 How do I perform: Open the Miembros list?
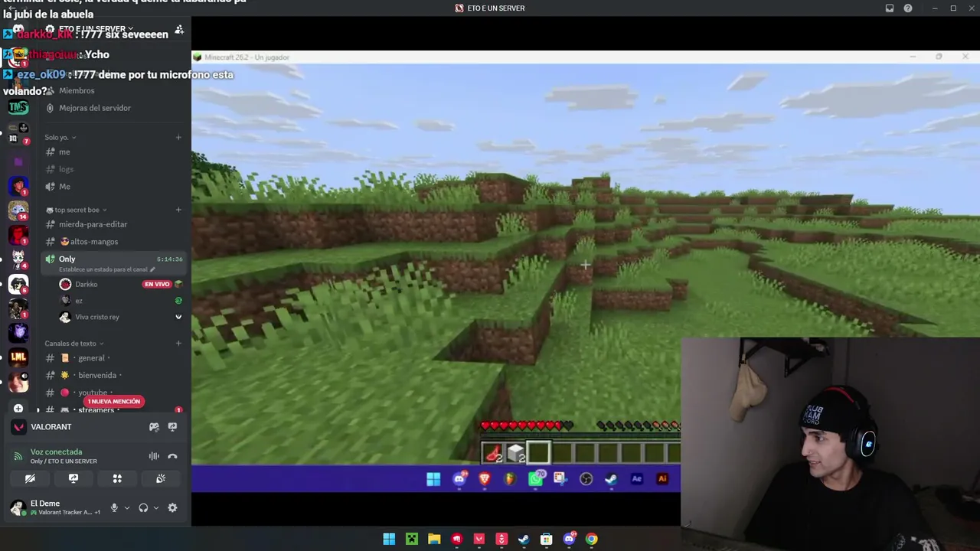tap(114, 90)
